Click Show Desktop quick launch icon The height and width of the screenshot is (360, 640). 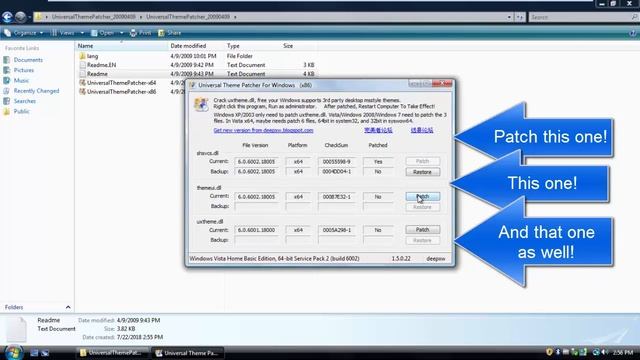coord(34,353)
